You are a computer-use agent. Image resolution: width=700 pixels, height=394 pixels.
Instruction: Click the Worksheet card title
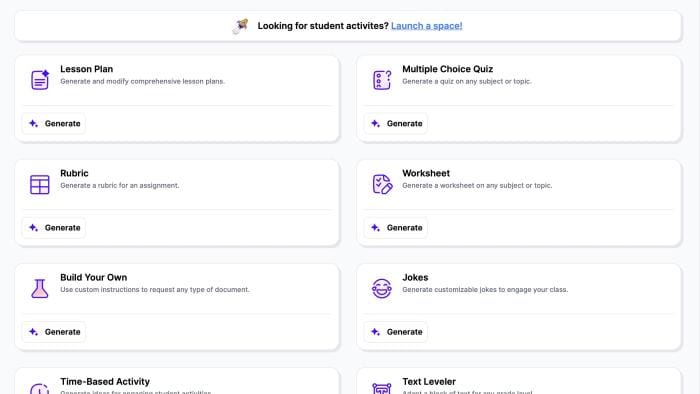pyautogui.click(x=426, y=173)
